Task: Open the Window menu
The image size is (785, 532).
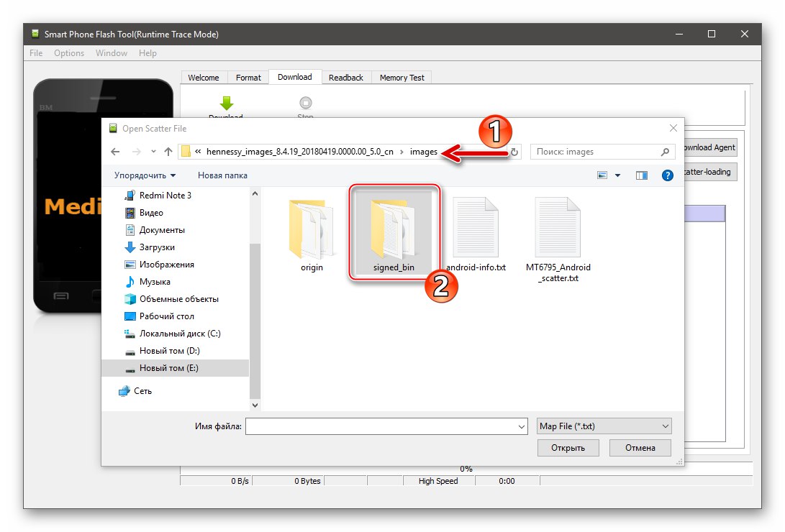Action: [111, 53]
